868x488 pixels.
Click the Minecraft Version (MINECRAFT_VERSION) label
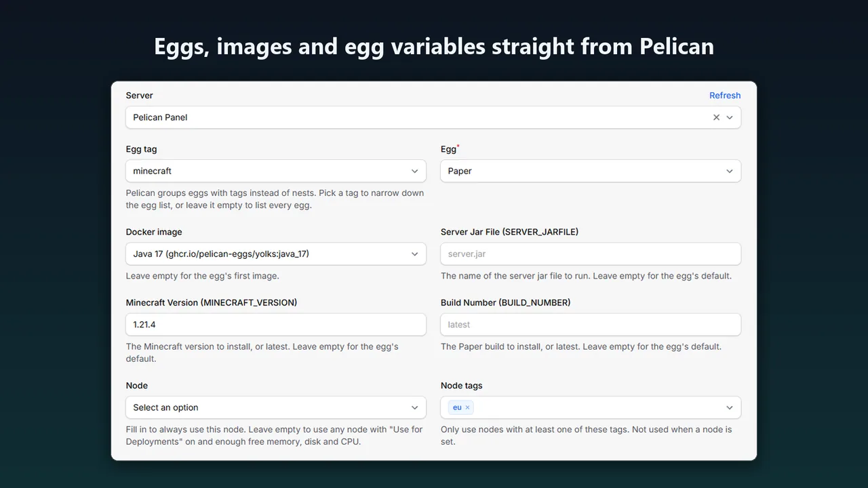[x=212, y=302]
